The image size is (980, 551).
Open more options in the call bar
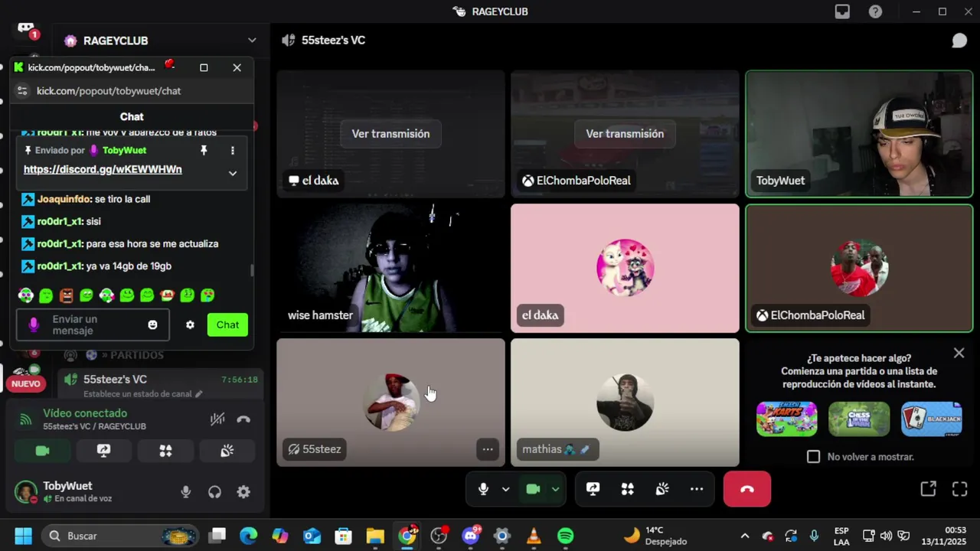coord(697,489)
